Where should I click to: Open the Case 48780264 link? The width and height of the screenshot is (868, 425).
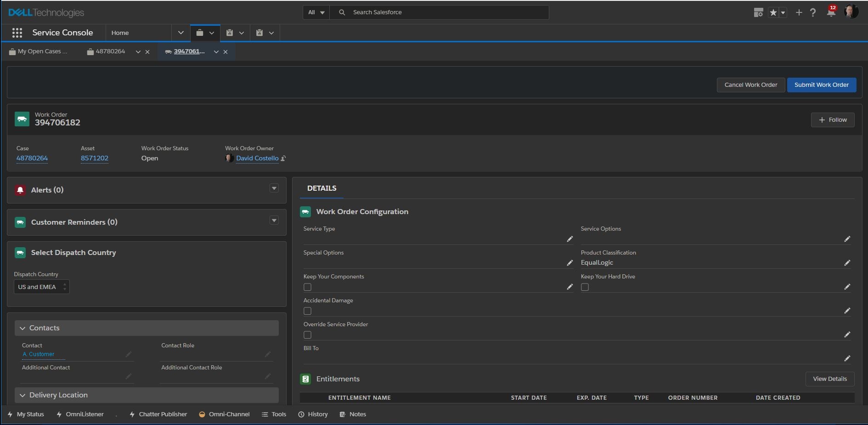(32, 158)
